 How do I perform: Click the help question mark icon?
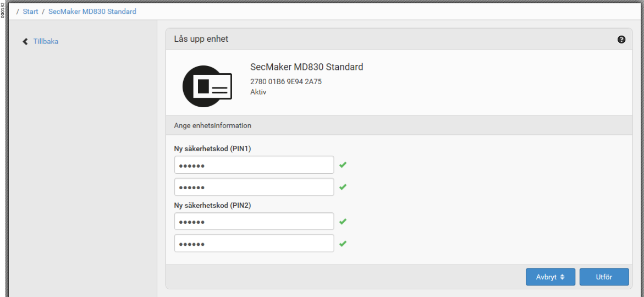point(621,40)
